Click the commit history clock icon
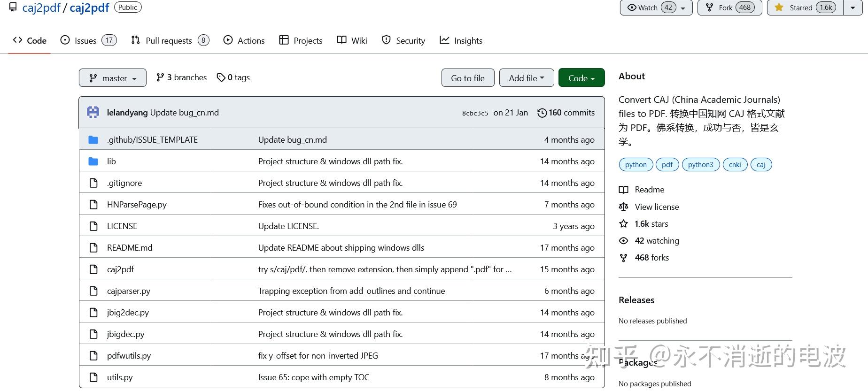 [x=542, y=113]
